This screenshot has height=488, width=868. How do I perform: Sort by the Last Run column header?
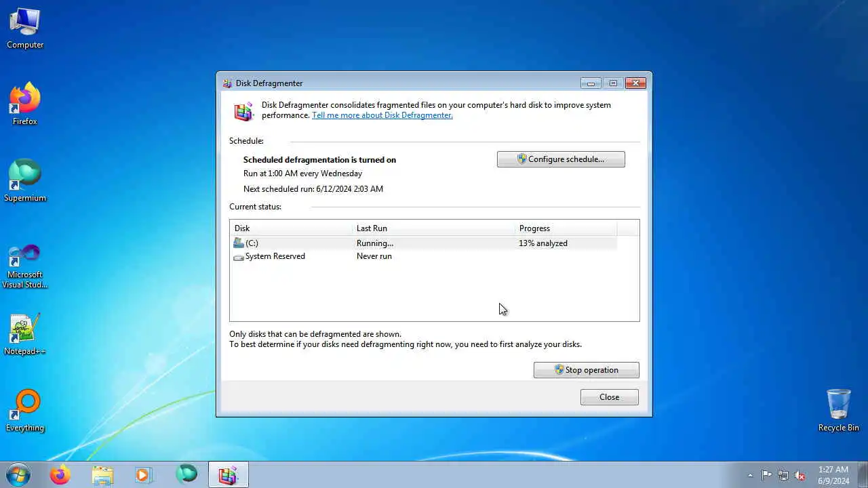433,228
